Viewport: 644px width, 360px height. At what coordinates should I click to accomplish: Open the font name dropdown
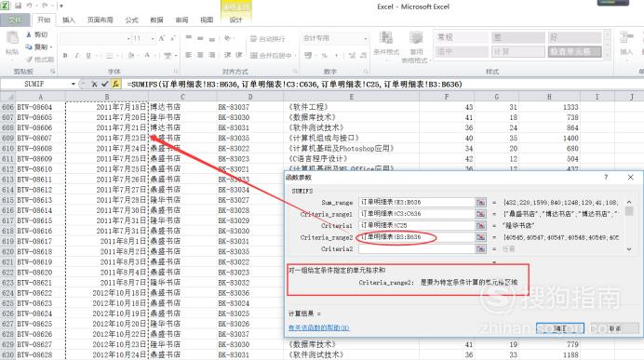pos(128,38)
